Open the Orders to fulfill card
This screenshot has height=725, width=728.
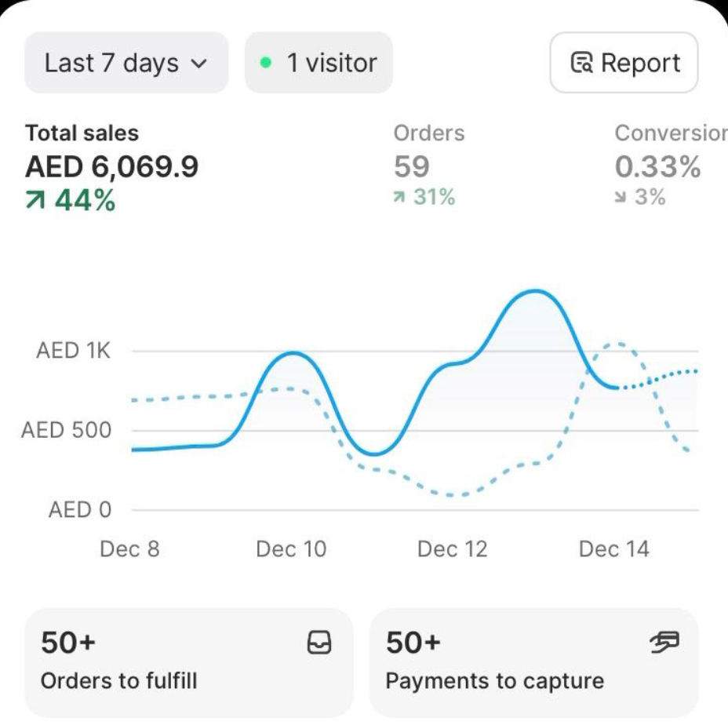[x=188, y=661]
